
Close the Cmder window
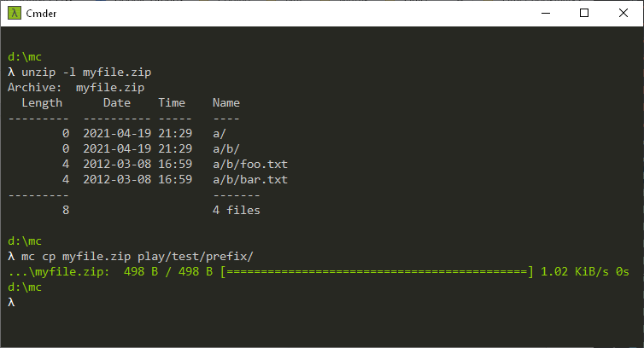click(x=624, y=13)
